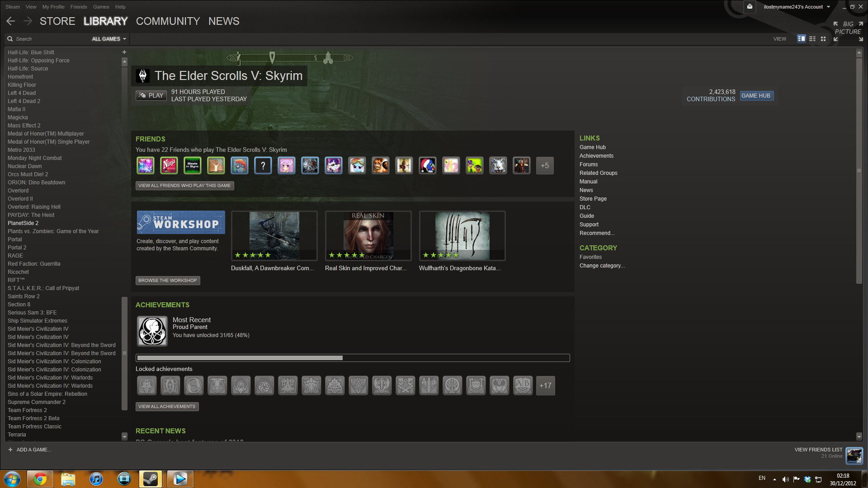Open the Steam Workshop banner

(181, 222)
